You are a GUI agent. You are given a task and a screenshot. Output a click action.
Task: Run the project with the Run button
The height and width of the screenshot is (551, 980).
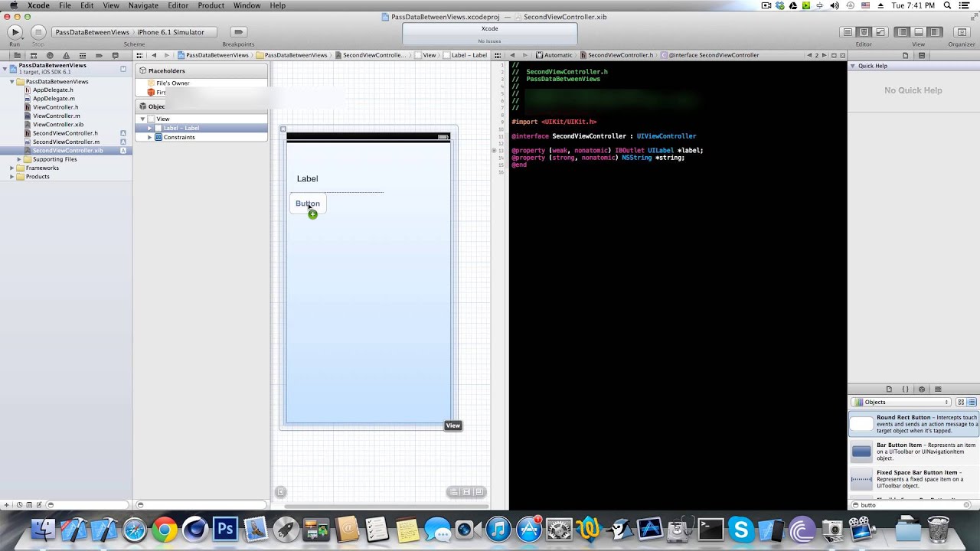[15, 32]
